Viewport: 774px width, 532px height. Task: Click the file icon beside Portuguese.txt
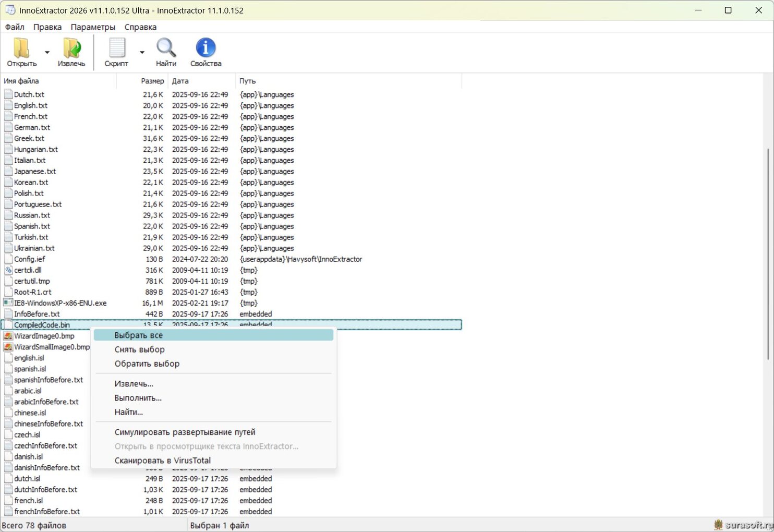point(8,204)
